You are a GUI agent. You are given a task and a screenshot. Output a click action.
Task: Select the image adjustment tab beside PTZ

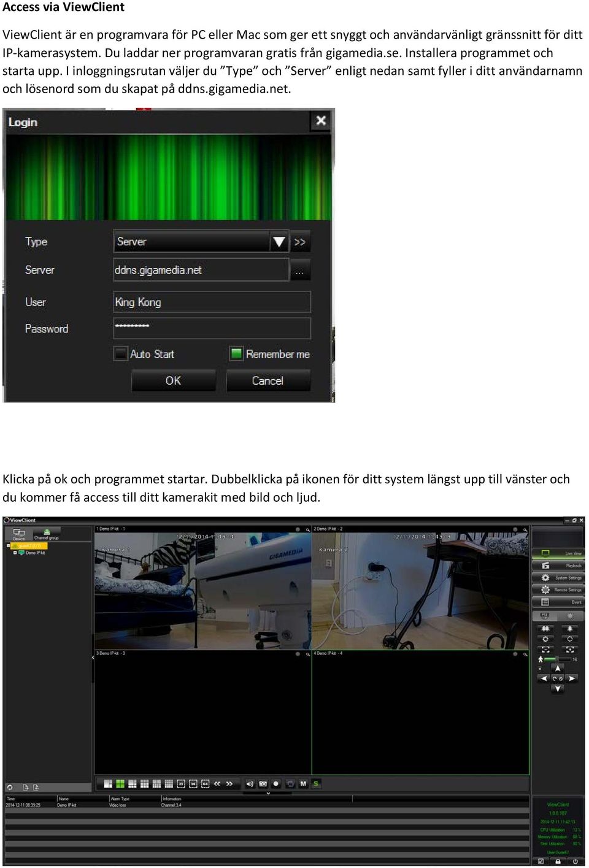click(x=570, y=616)
